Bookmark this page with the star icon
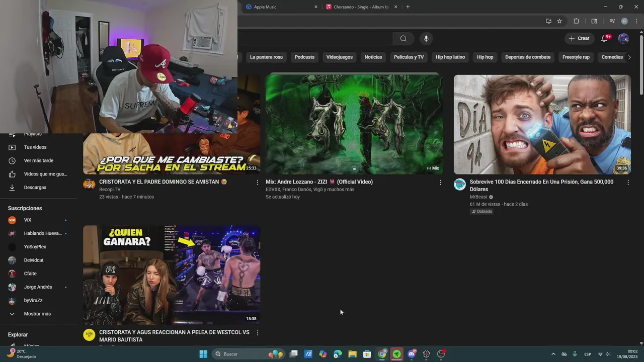The width and height of the screenshot is (644, 362). point(559,21)
